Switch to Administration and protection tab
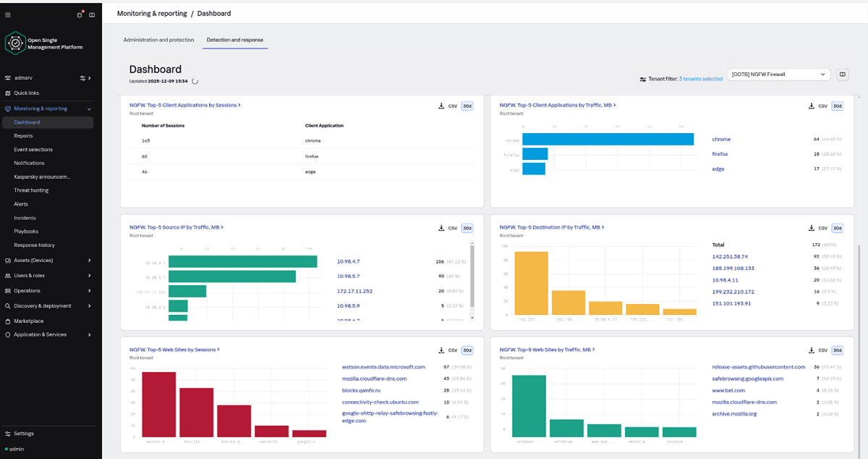This screenshot has width=868, height=459. coord(158,40)
